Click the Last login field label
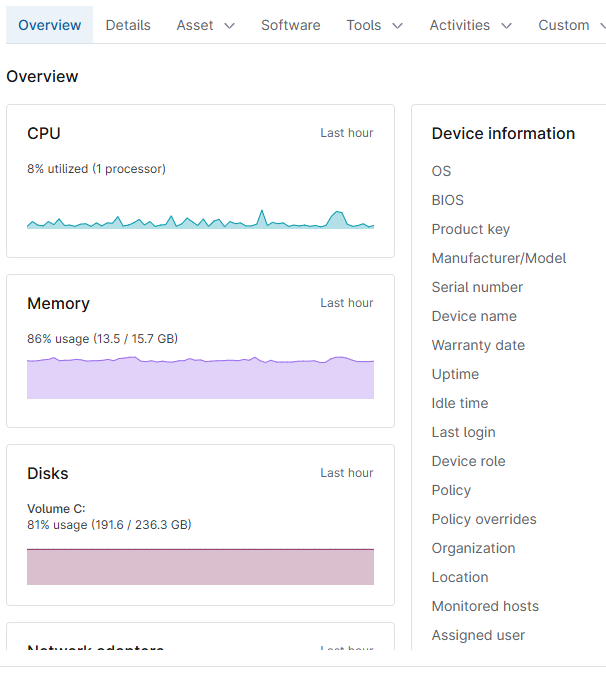This screenshot has height=676, width=606. (x=463, y=432)
